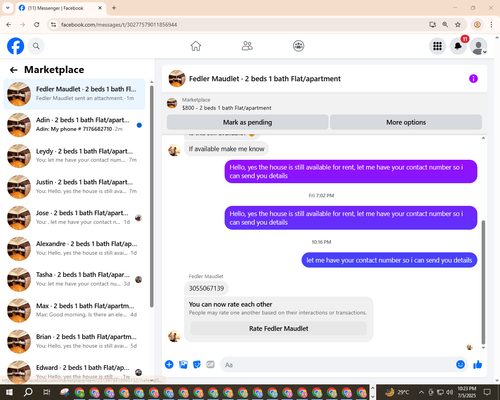Open Chrome three-dot menu
This screenshot has height=400, width=500.
pos(491,25)
